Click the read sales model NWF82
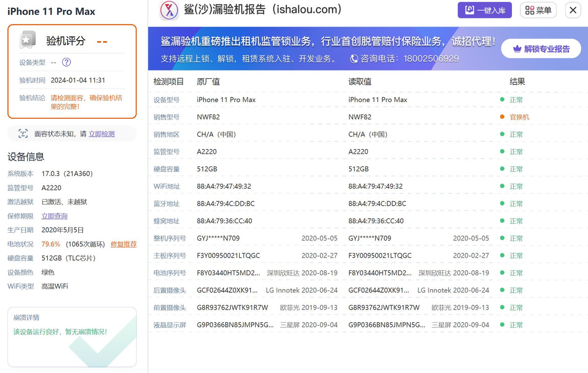The image size is (588, 373). [360, 117]
